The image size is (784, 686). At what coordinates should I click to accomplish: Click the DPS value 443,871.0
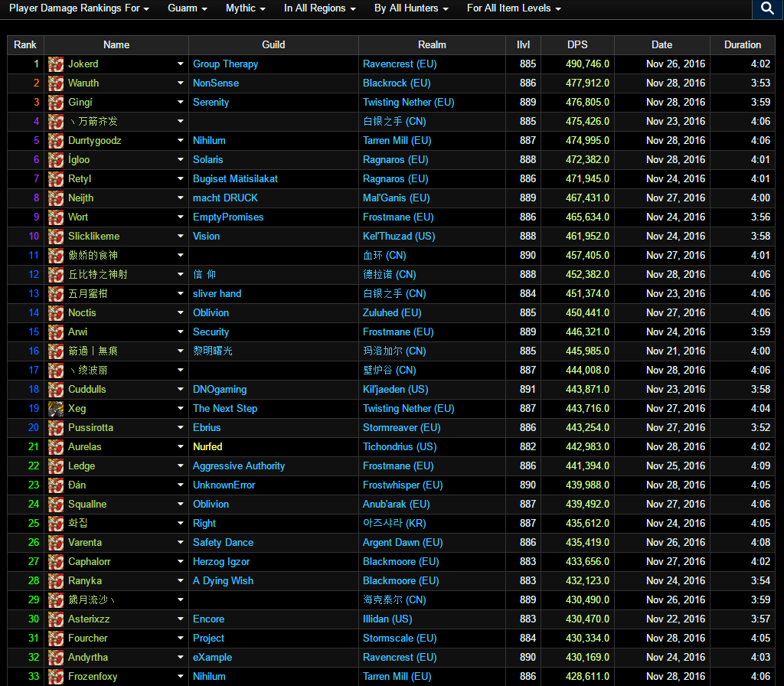tap(587, 390)
